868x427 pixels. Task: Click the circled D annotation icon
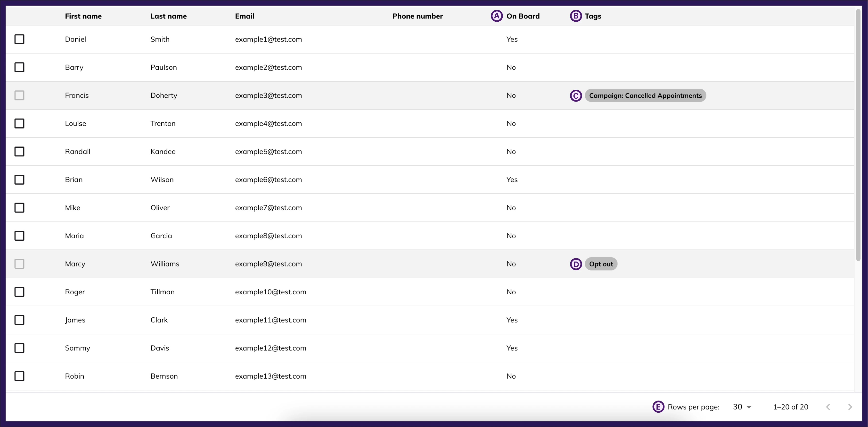tap(575, 264)
